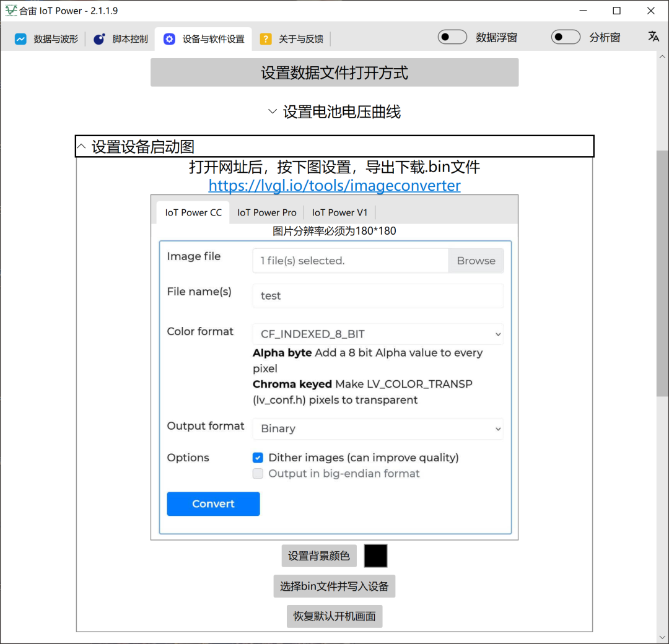Click the language translation icon

(x=654, y=37)
